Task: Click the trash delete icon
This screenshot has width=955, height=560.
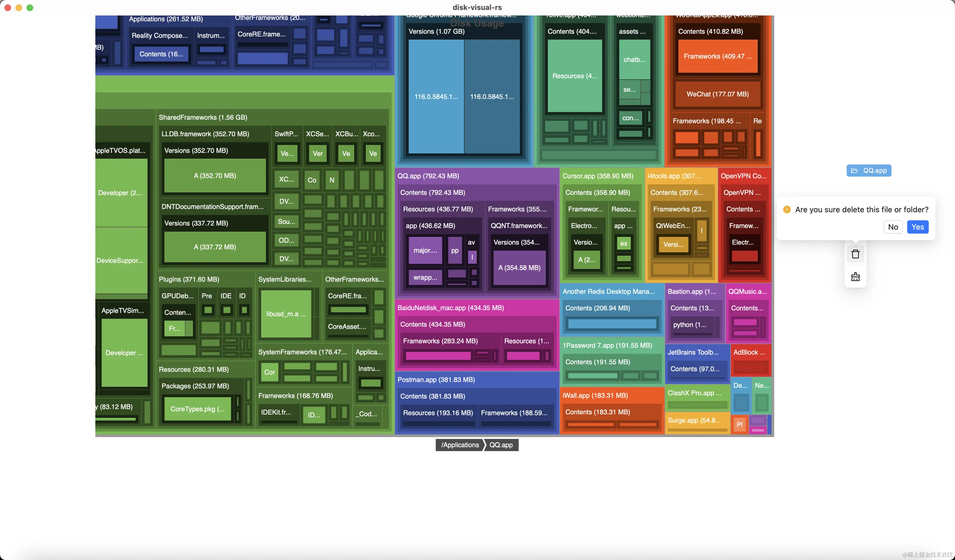Action: pyautogui.click(x=855, y=254)
